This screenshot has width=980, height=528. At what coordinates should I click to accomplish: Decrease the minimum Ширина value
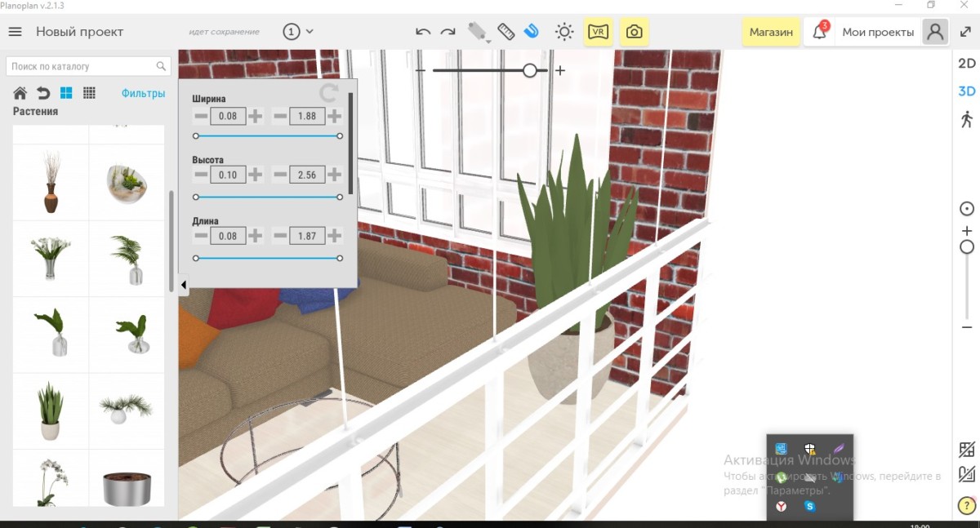(x=201, y=117)
